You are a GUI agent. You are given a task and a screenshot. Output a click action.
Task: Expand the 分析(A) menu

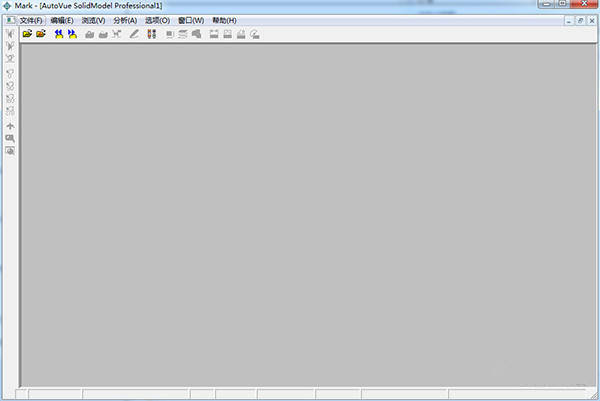click(125, 20)
